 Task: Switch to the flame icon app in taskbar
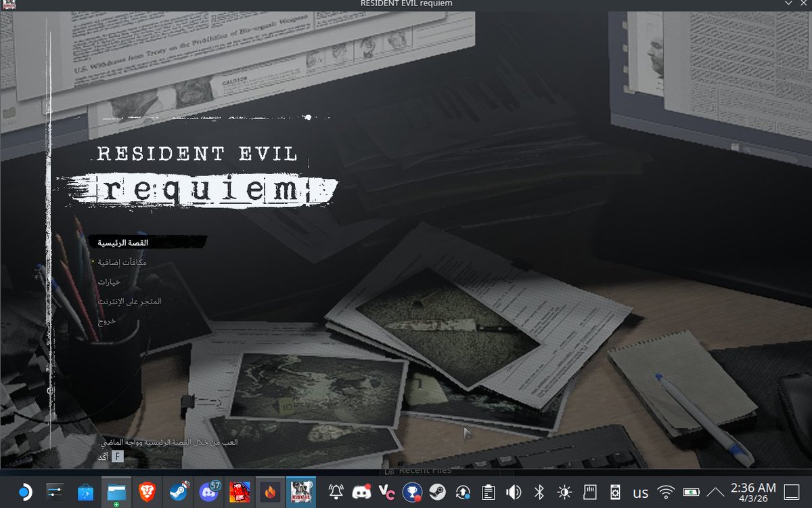click(271, 491)
